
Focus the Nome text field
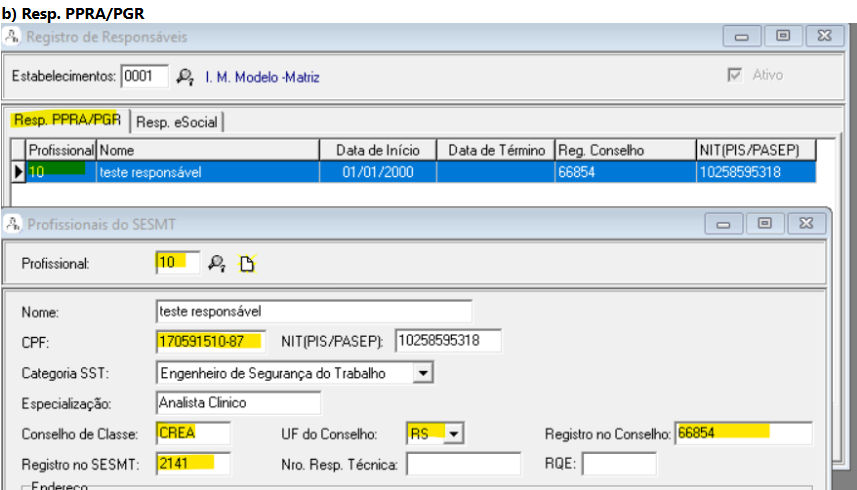313,311
